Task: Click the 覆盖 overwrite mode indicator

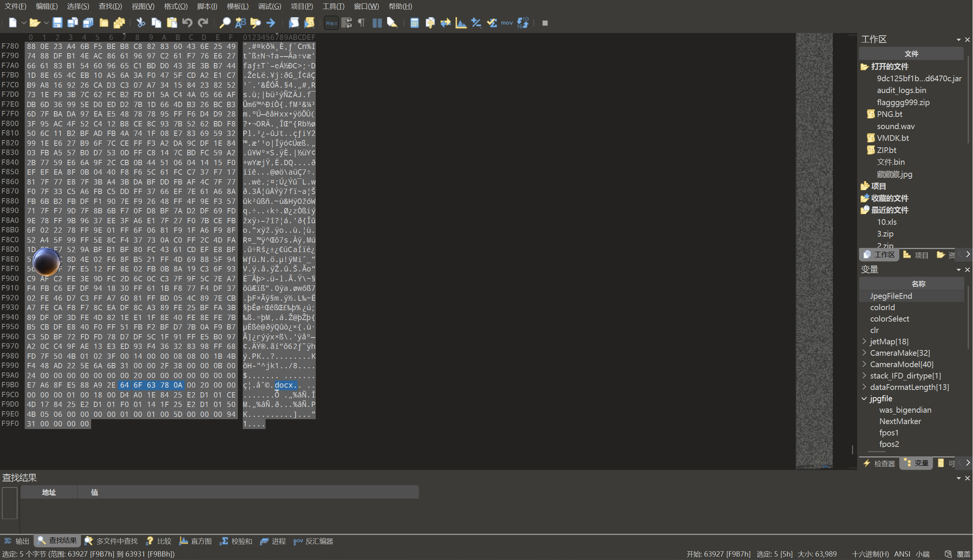Action: (x=964, y=554)
